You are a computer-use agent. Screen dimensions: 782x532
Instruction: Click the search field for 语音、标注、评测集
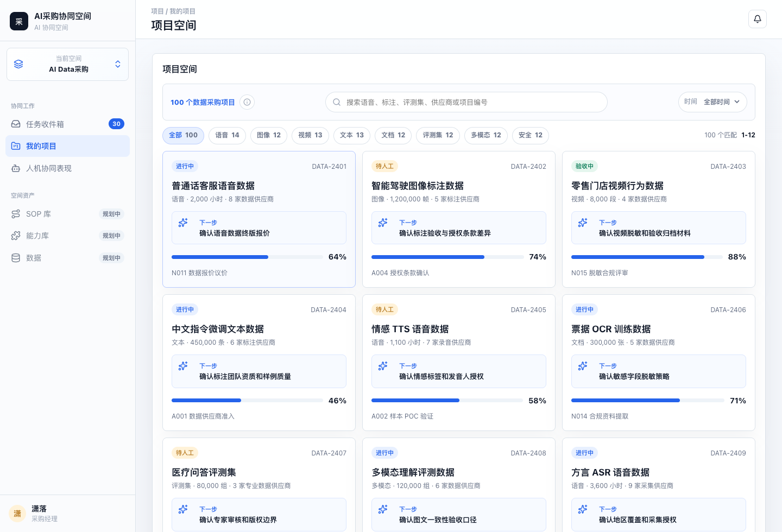466,102
